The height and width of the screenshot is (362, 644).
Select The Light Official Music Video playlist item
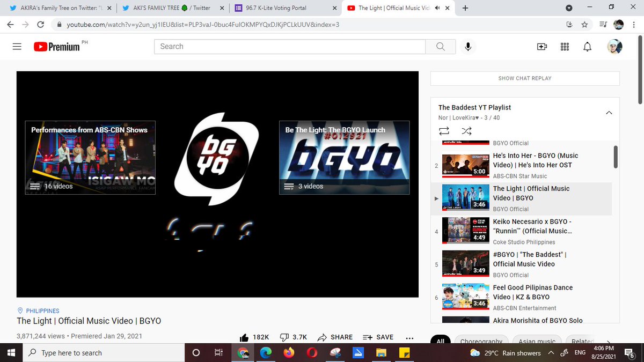(522, 199)
